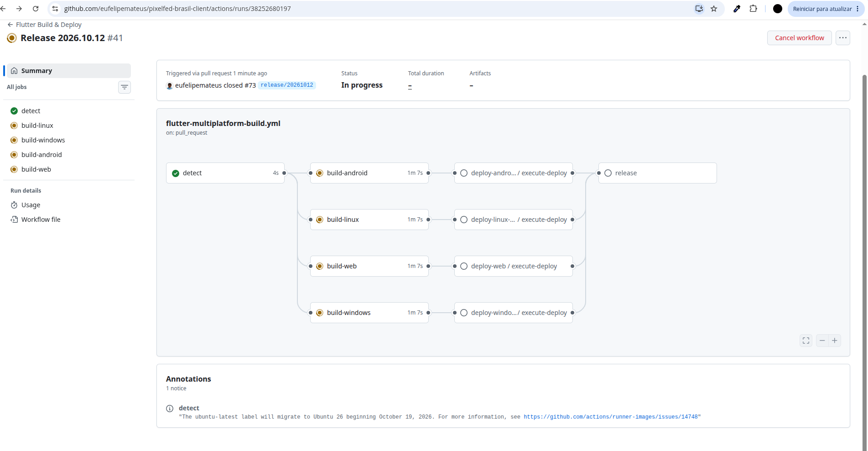Screen dimensions: 868x451
Task: Open the browser extensions puzzle icon
Action: [753, 9]
